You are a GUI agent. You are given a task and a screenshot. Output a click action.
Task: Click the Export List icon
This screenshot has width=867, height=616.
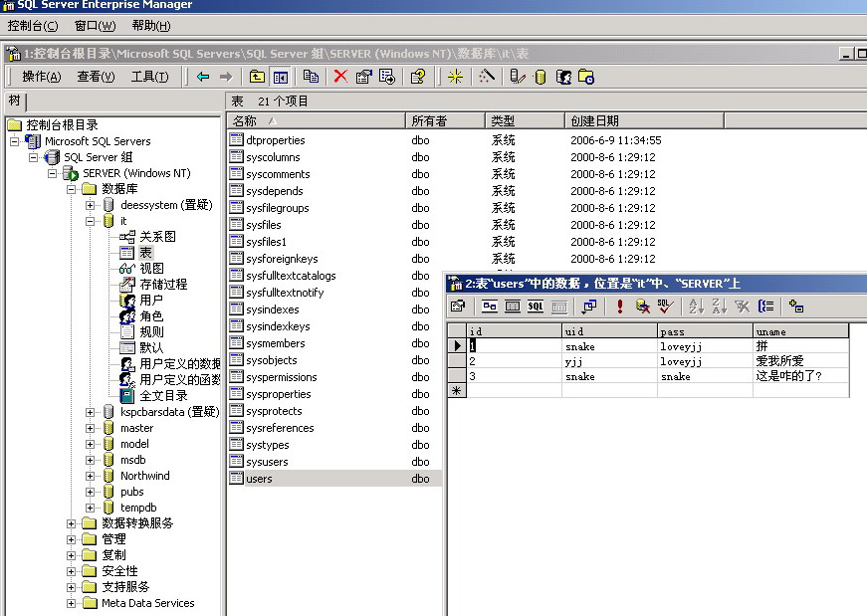[387, 77]
